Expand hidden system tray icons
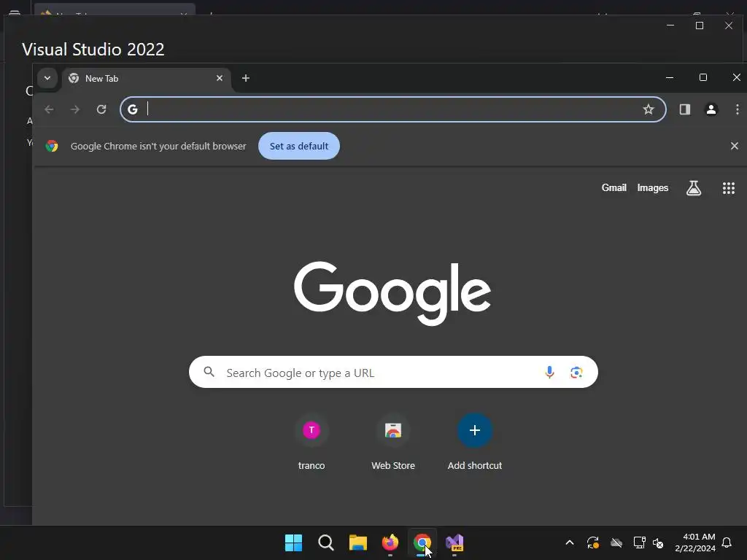This screenshot has height=560, width=747. (569, 542)
